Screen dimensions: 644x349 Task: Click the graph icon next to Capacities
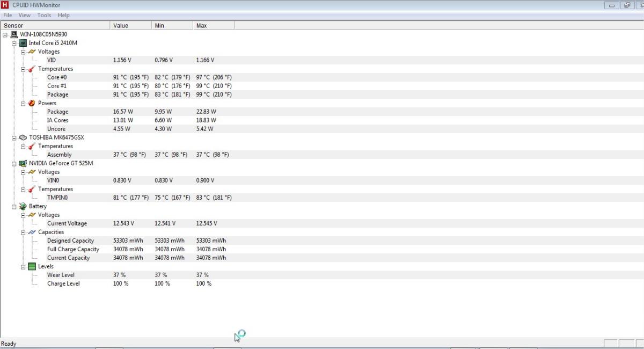coord(32,232)
